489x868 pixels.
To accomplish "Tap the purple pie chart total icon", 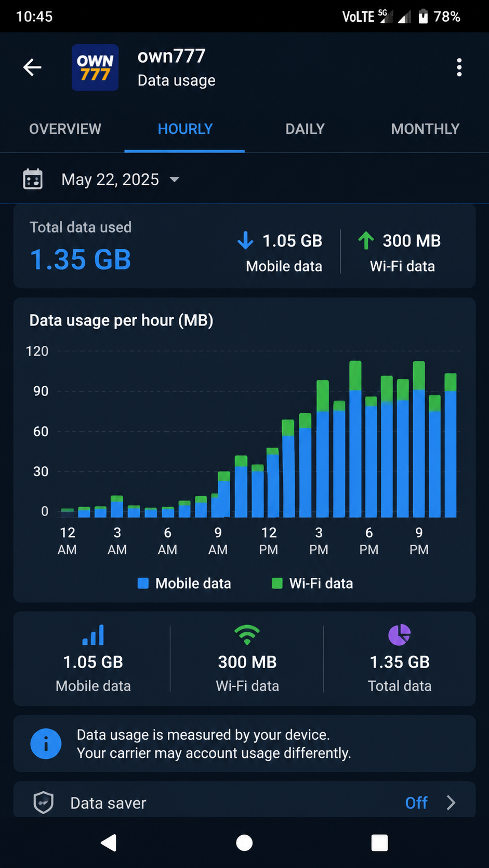I will point(400,634).
